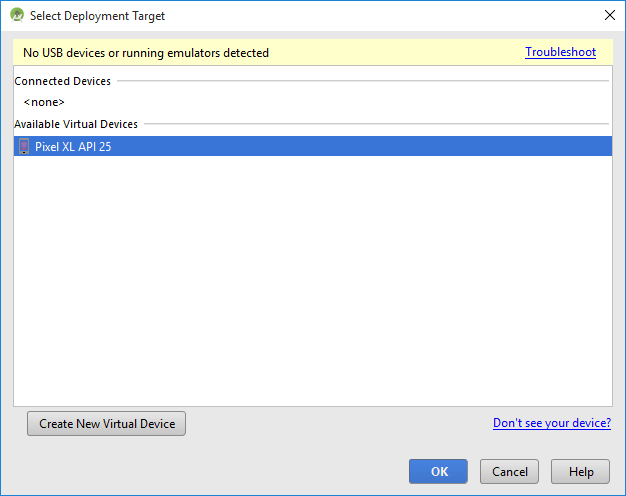
Task: Click the Android Studio icon in title bar
Action: [17, 16]
